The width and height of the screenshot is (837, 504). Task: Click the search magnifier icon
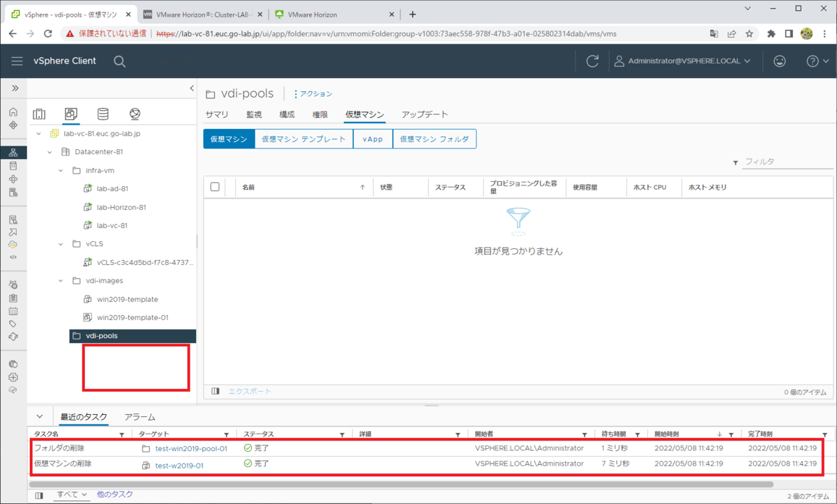pos(120,61)
